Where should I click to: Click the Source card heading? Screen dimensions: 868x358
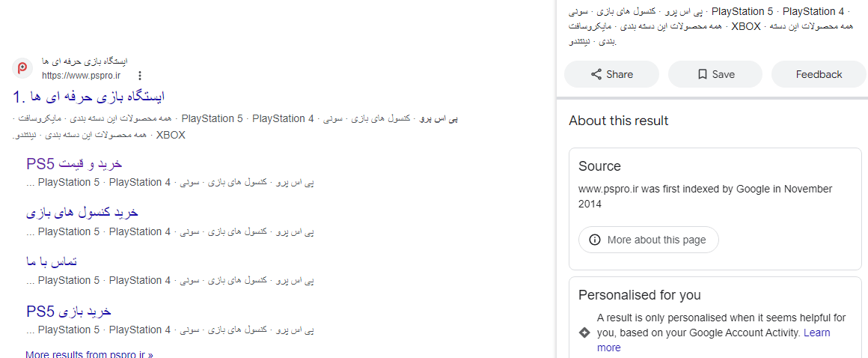(599, 166)
